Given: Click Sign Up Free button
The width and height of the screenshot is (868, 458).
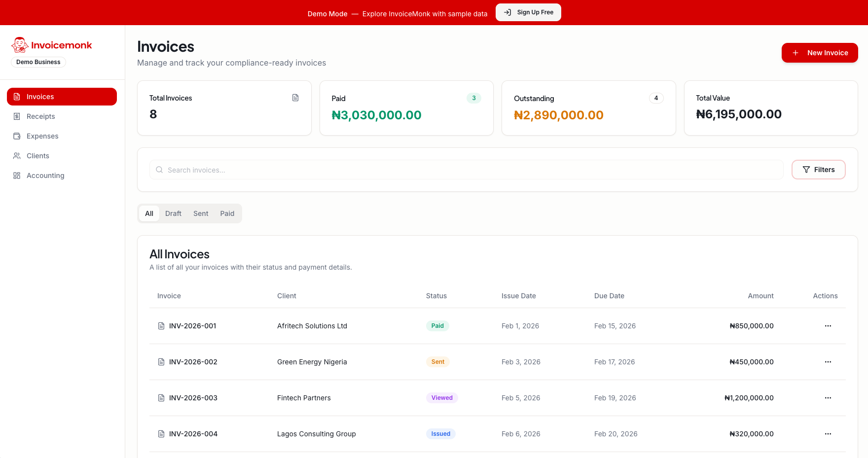Looking at the screenshot, I should point(528,12).
